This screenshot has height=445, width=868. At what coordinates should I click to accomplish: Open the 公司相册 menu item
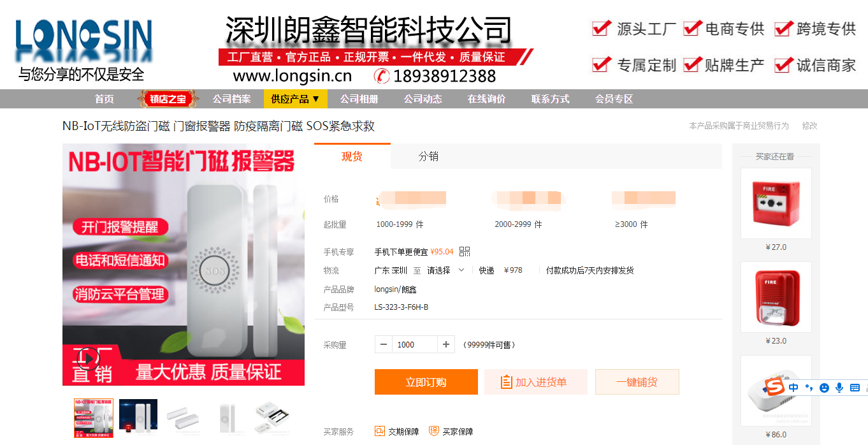coord(359,99)
